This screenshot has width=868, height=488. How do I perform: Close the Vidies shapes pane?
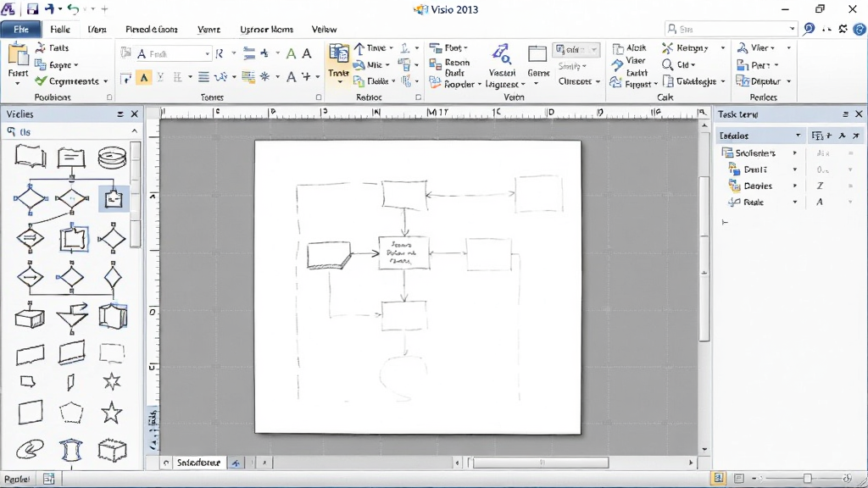135,114
